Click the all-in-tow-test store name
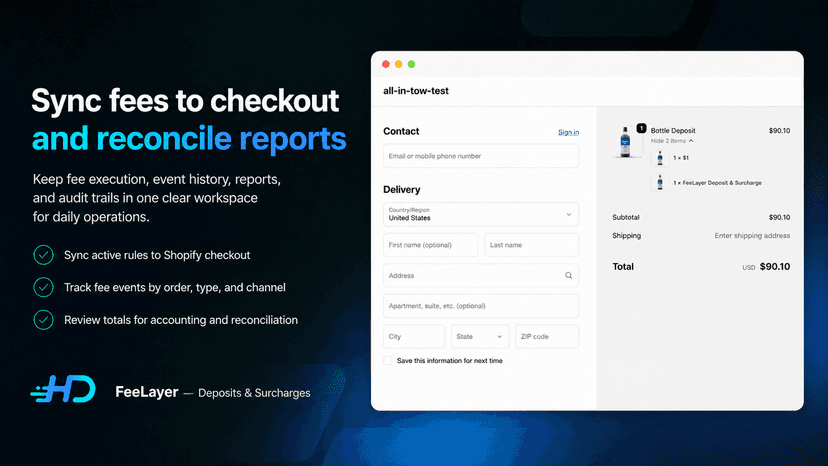This screenshot has height=466, width=828. pos(416,91)
